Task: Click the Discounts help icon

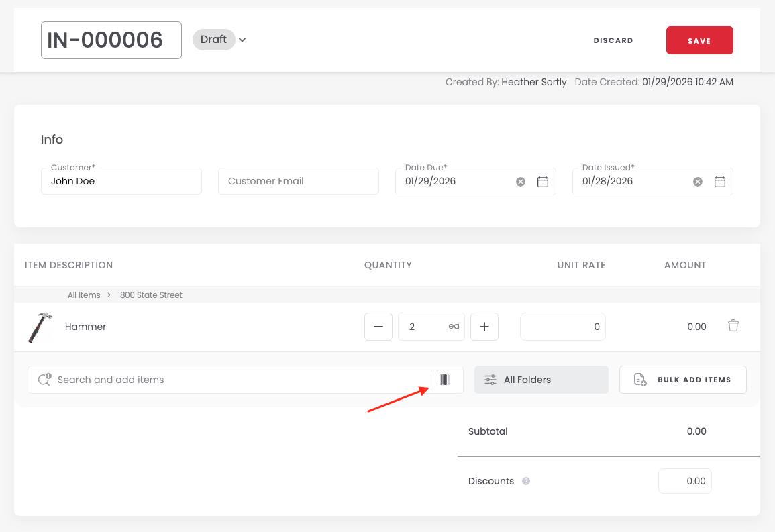Action: [526, 481]
